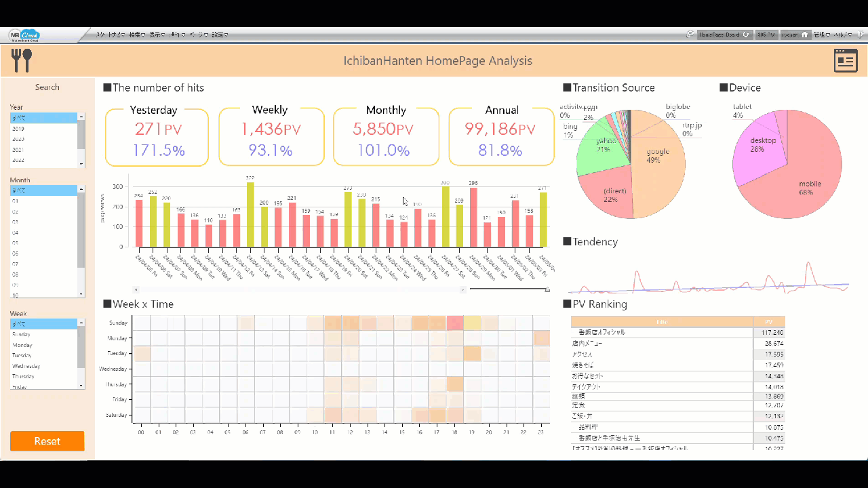Open the 検索 search menu
This screenshot has height=488, width=868.
tap(136, 34)
